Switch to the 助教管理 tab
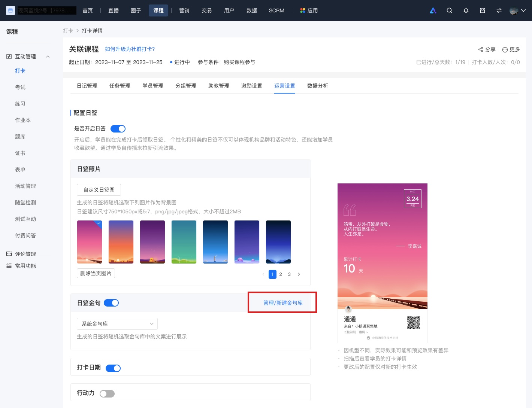This screenshot has height=408, width=532. (219, 86)
